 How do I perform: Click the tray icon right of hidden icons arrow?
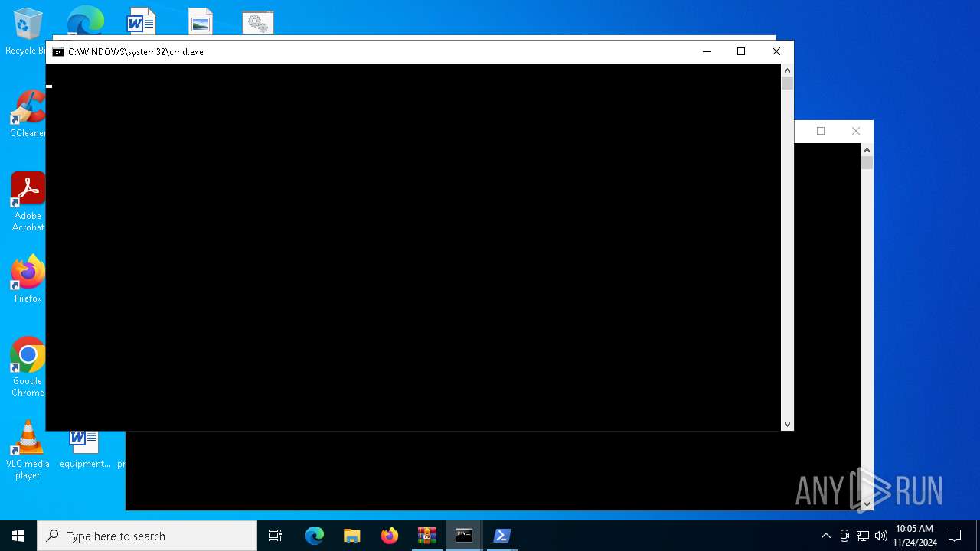(844, 536)
